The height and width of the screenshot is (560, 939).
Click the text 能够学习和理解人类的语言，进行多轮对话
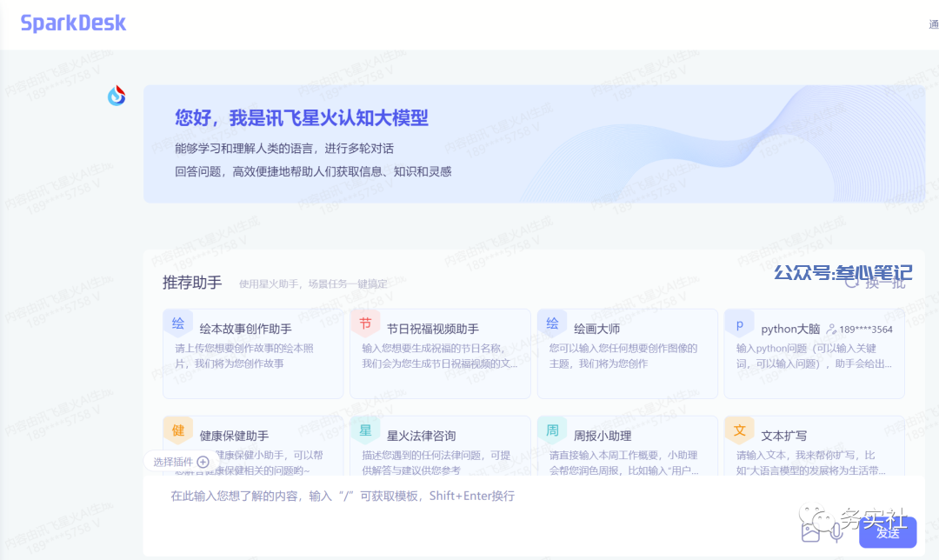tap(284, 149)
